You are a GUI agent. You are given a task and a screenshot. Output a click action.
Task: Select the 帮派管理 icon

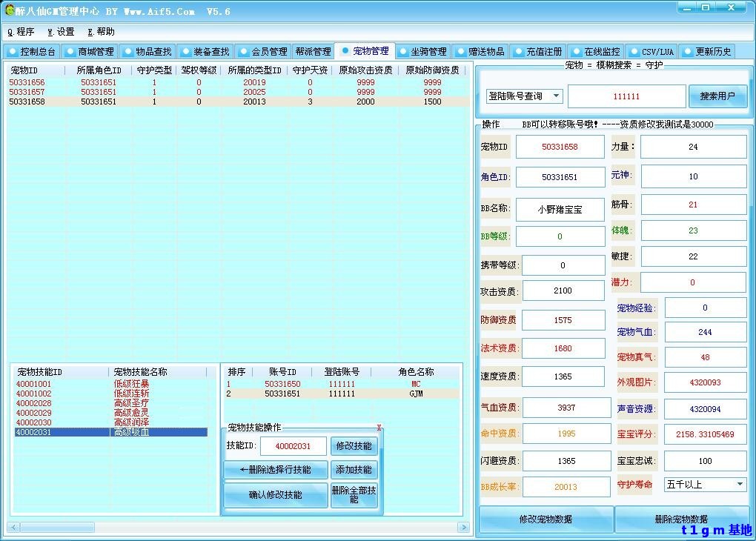coord(312,51)
